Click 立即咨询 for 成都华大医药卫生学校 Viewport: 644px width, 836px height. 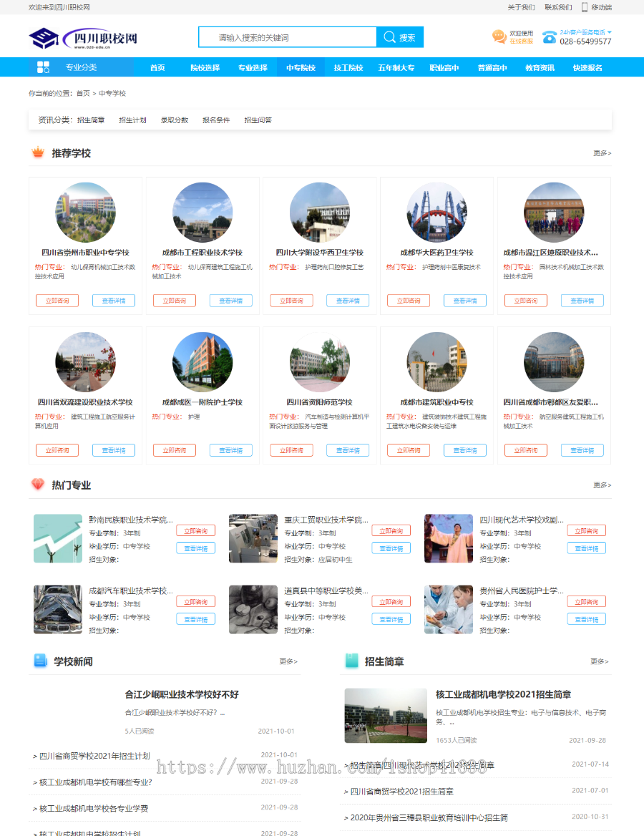click(x=409, y=301)
